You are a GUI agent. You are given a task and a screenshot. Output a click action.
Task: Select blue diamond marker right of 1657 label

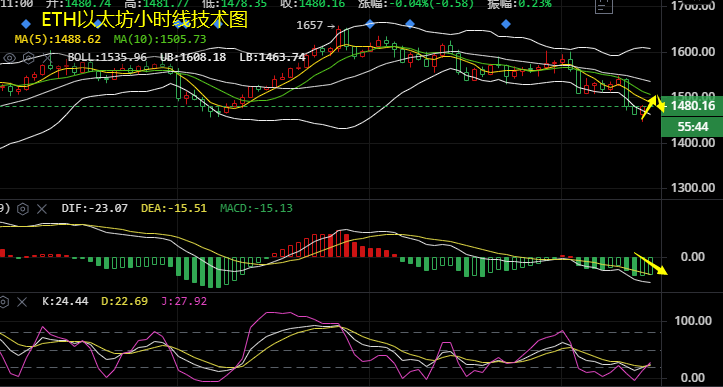[x=370, y=24]
